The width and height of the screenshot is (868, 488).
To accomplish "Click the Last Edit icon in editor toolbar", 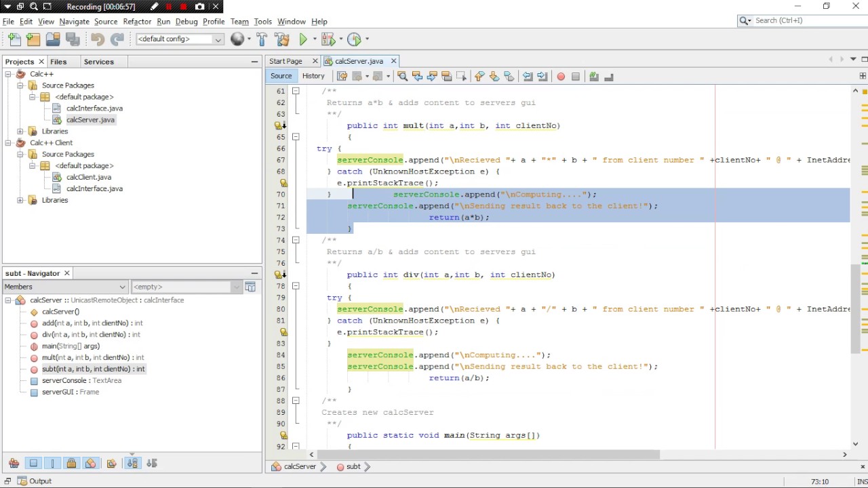I will [x=342, y=77].
